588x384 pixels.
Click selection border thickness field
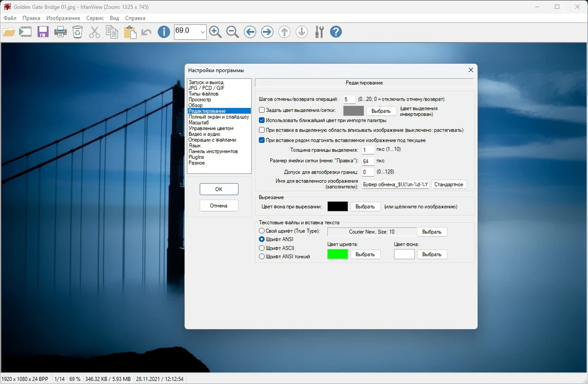click(368, 150)
